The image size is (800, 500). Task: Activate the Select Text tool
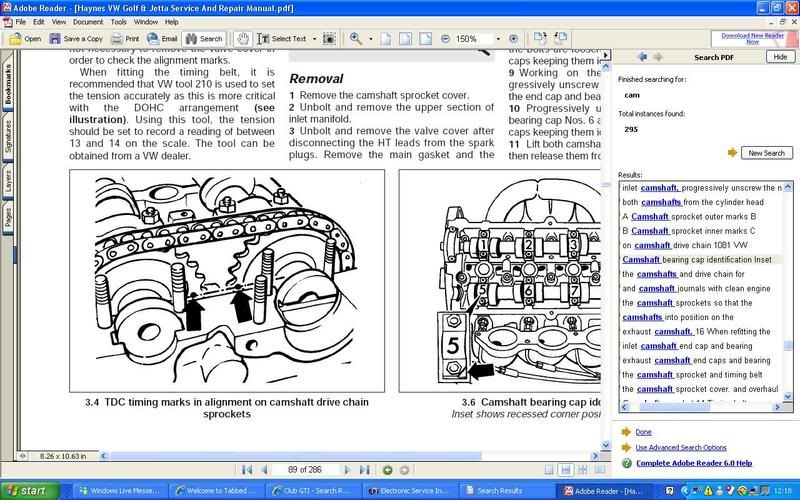[282, 39]
